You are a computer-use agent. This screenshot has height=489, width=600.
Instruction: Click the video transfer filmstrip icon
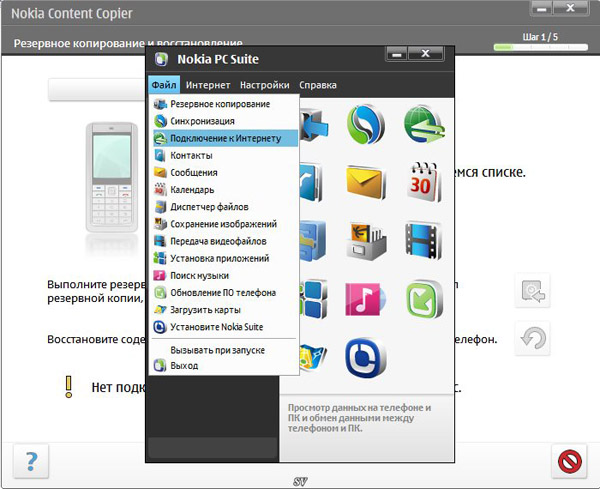pos(424,240)
